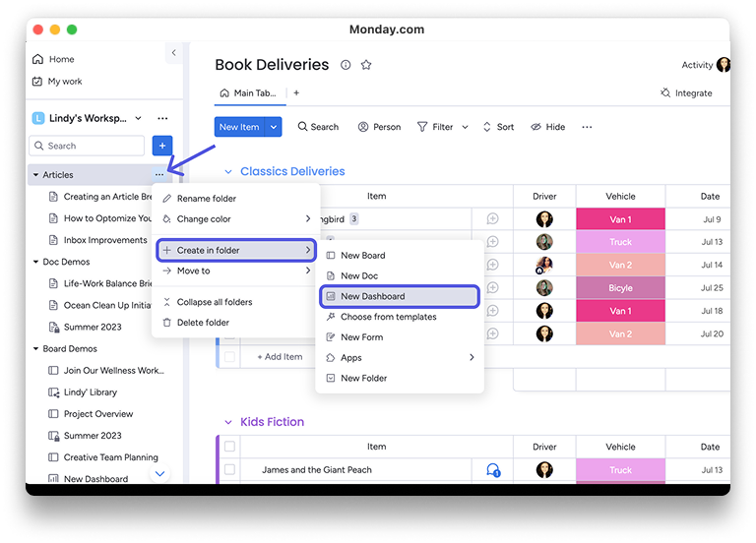Collapse the Kids Fiction group
The width and height of the screenshot is (756, 543).
(x=228, y=422)
